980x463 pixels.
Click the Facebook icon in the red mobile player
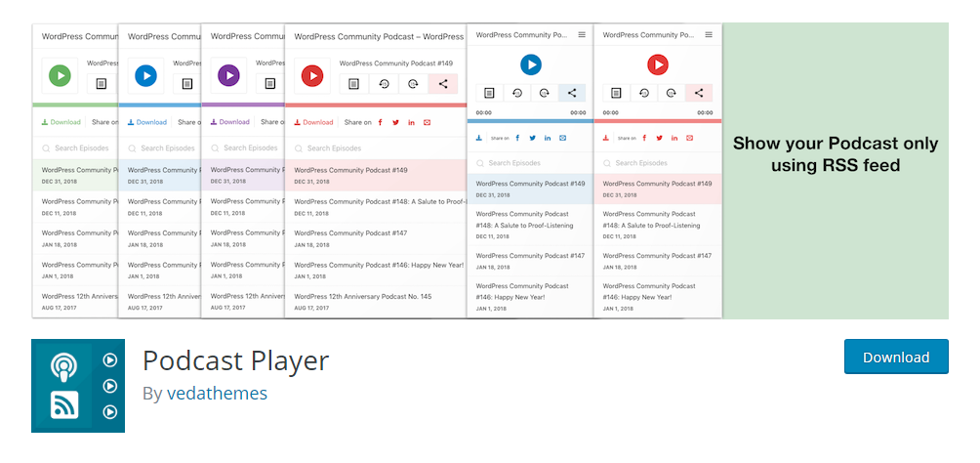coord(644,138)
